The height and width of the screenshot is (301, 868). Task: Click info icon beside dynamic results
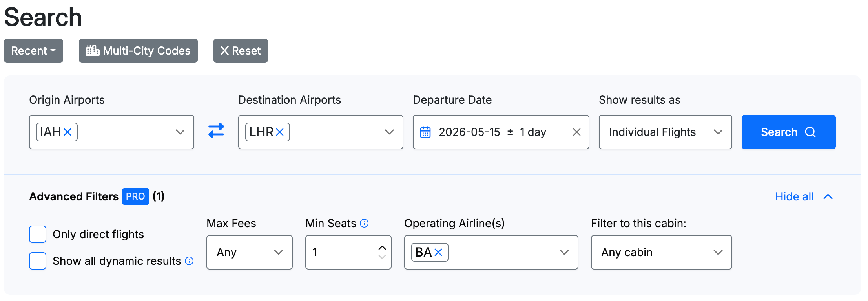coord(189,261)
